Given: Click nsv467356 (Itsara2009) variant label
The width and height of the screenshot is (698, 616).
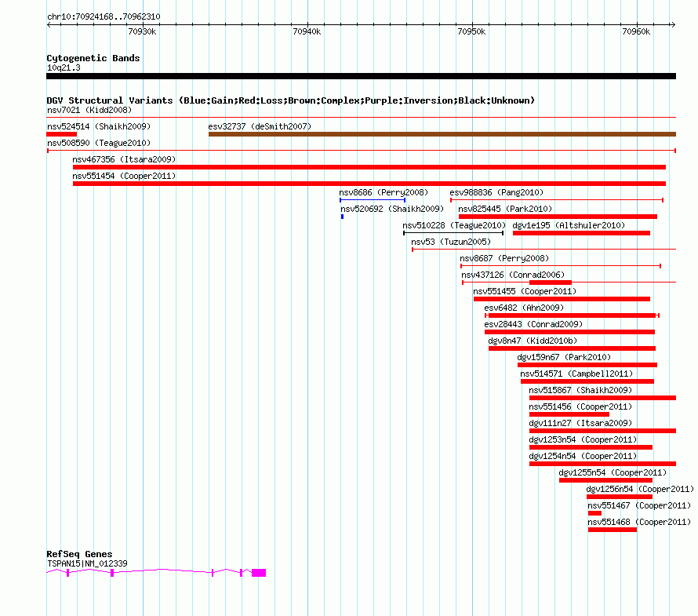Looking at the screenshot, I should (x=124, y=159).
